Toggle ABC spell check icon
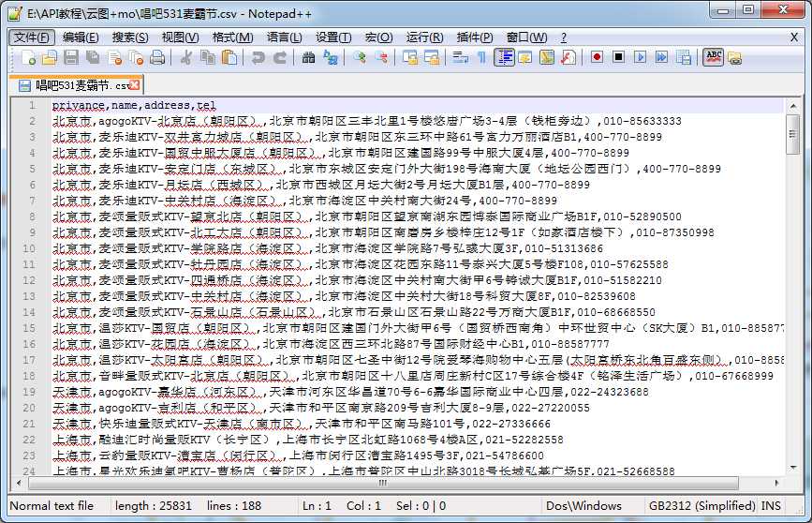The height and width of the screenshot is (523, 812). pos(713,57)
